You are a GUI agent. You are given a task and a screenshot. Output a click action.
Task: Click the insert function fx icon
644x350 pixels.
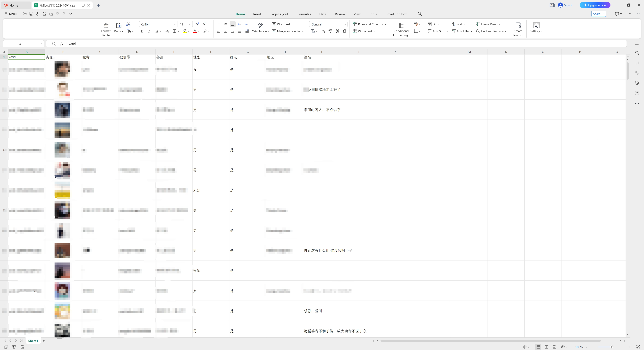(x=62, y=44)
